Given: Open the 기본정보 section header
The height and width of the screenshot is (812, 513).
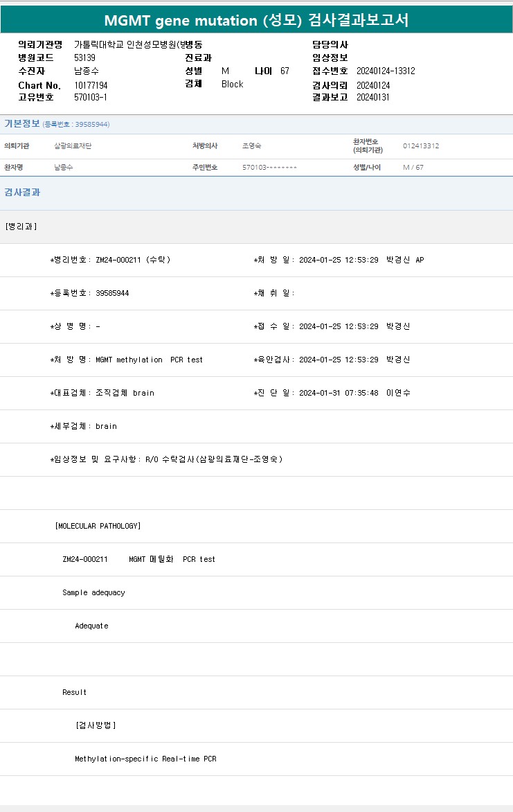Looking at the screenshot, I should pos(22,124).
